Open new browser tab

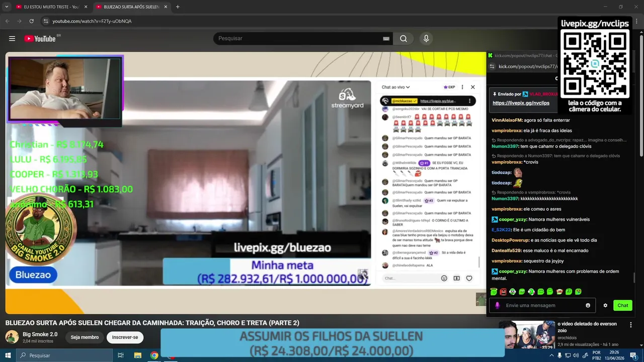[x=178, y=7]
